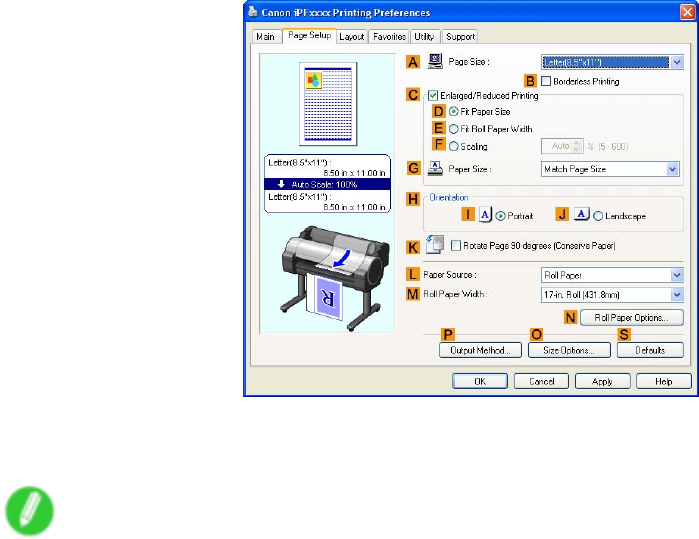
Task: Click the Scaling percent spinner arrows
Action: 577,146
